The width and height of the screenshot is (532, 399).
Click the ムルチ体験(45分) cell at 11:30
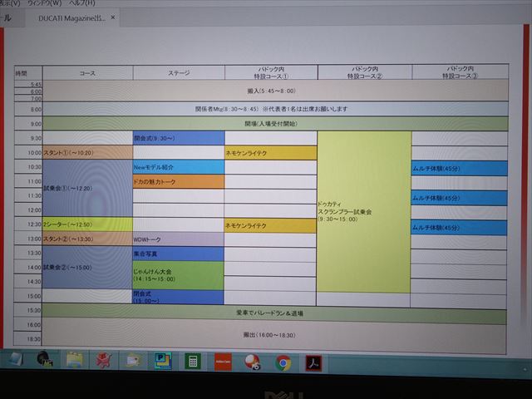459,198
